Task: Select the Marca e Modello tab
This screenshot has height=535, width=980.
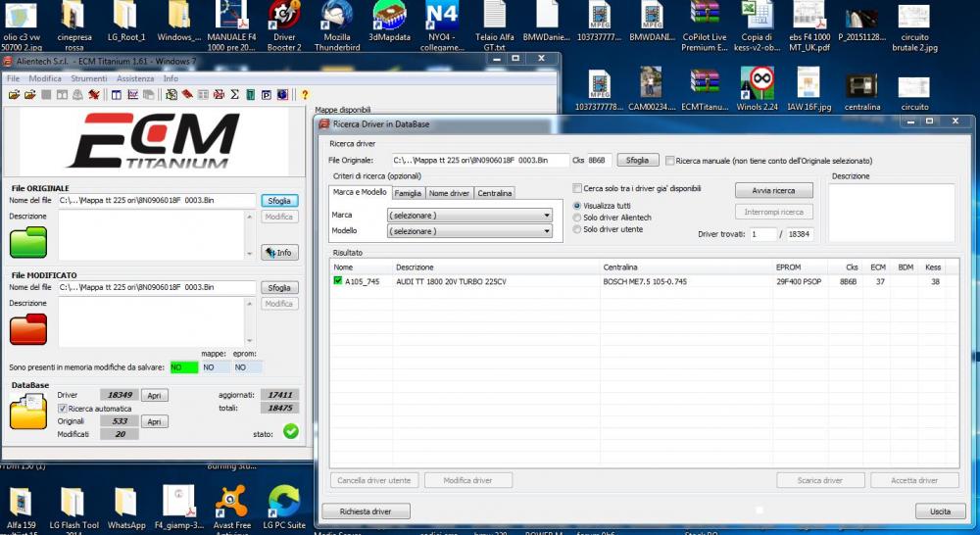Action: point(360,192)
